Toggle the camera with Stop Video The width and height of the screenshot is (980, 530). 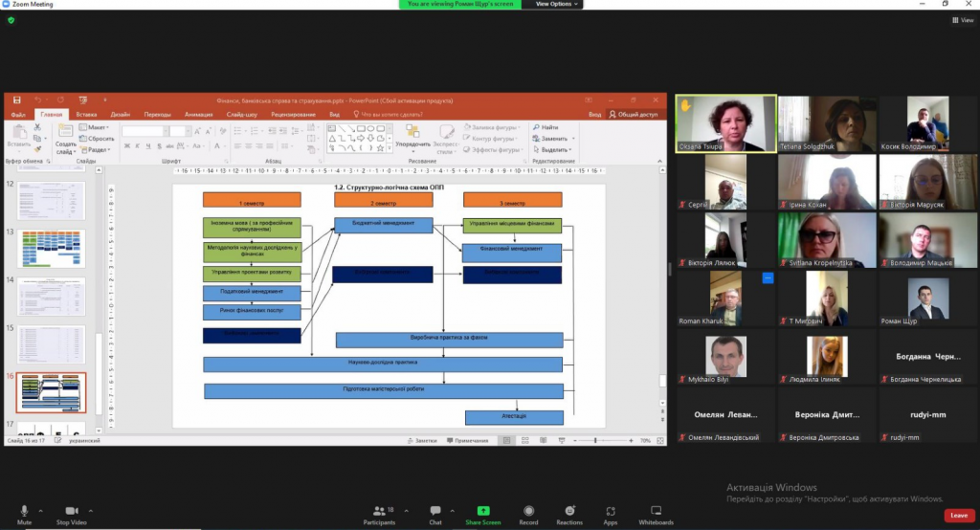71,513
